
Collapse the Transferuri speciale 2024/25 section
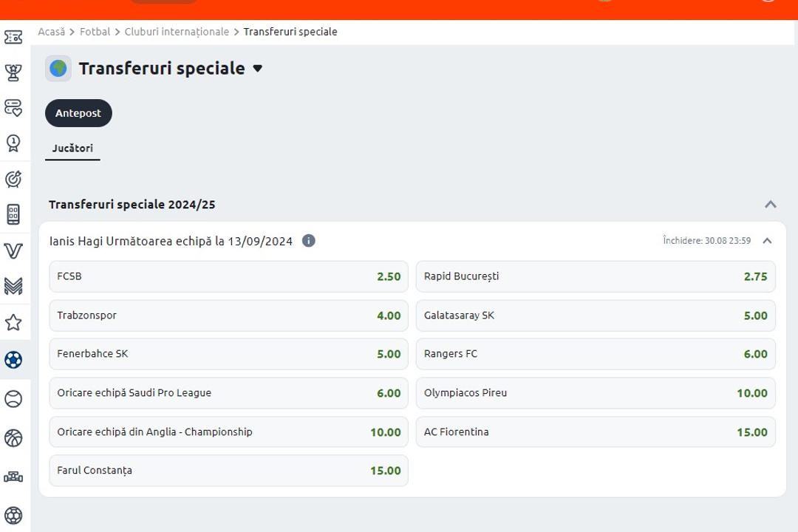771,204
